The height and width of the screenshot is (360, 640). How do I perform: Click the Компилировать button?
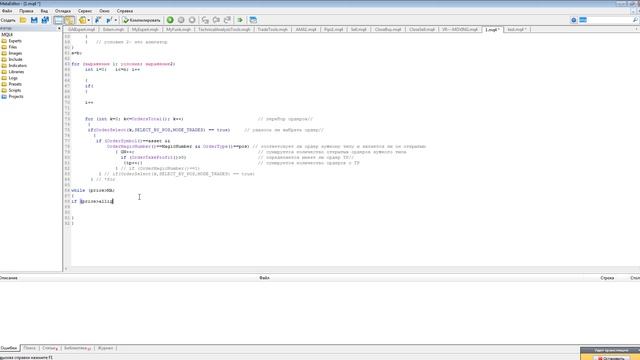click(142, 20)
